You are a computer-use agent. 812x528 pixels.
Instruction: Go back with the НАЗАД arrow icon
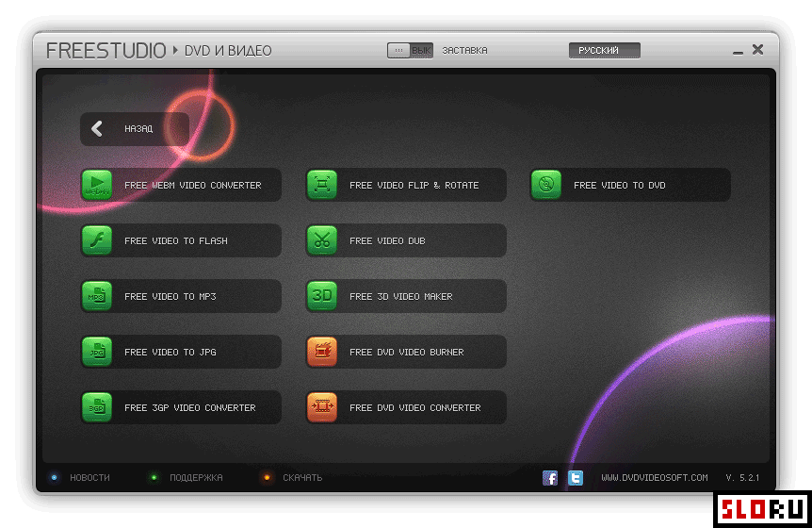pyautogui.click(x=97, y=128)
